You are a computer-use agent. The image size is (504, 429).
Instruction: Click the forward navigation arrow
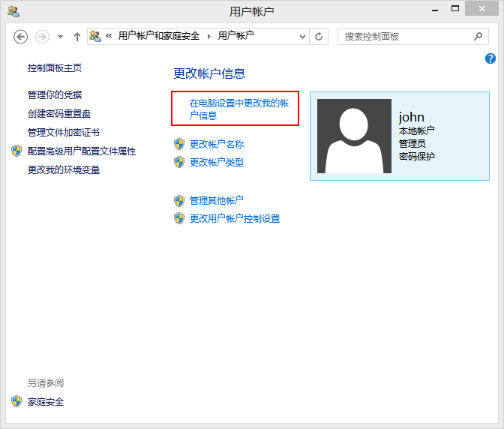42,37
